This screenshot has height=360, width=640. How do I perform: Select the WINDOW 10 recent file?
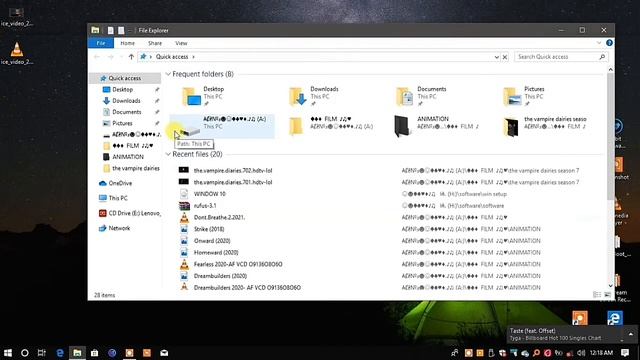209,194
